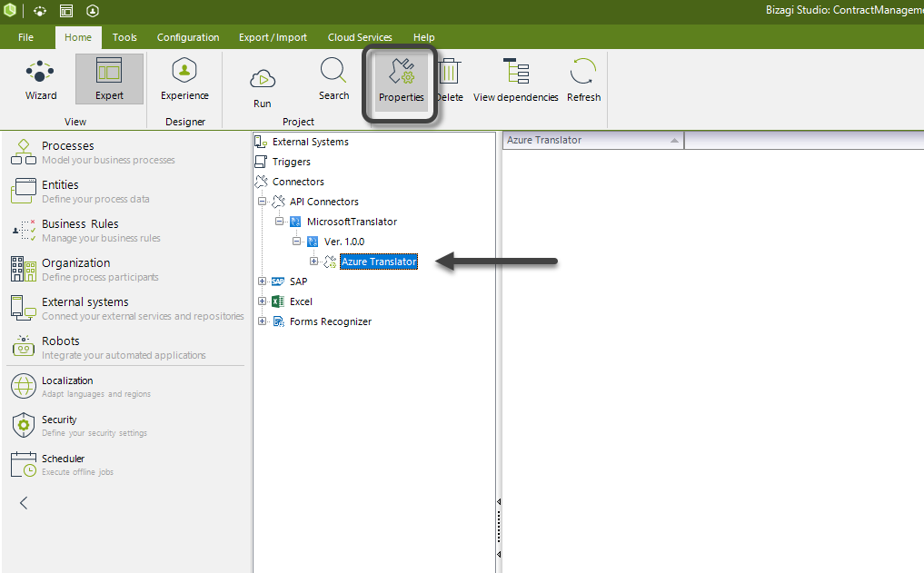Select Triggers in tree

(291, 162)
